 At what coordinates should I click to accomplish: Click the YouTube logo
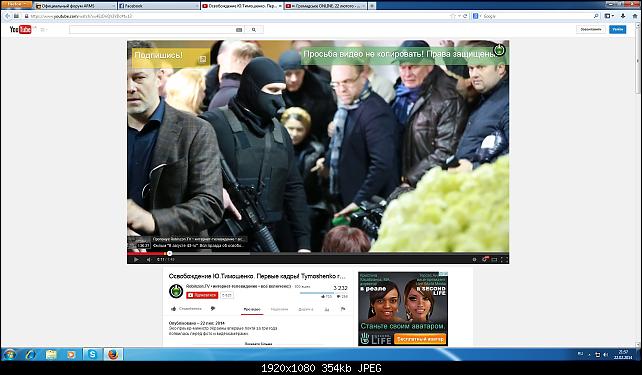(x=20, y=29)
